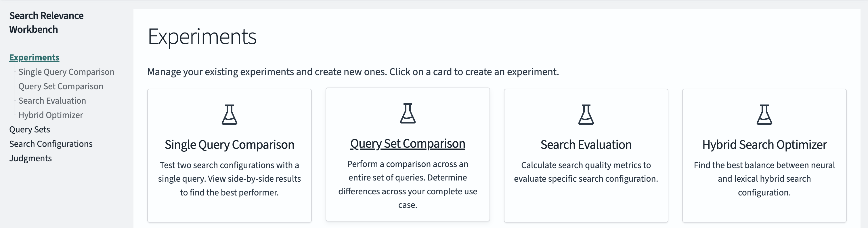Click the Search Relevance Workbench heading
Screen dimensions: 868x228
(46, 22)
